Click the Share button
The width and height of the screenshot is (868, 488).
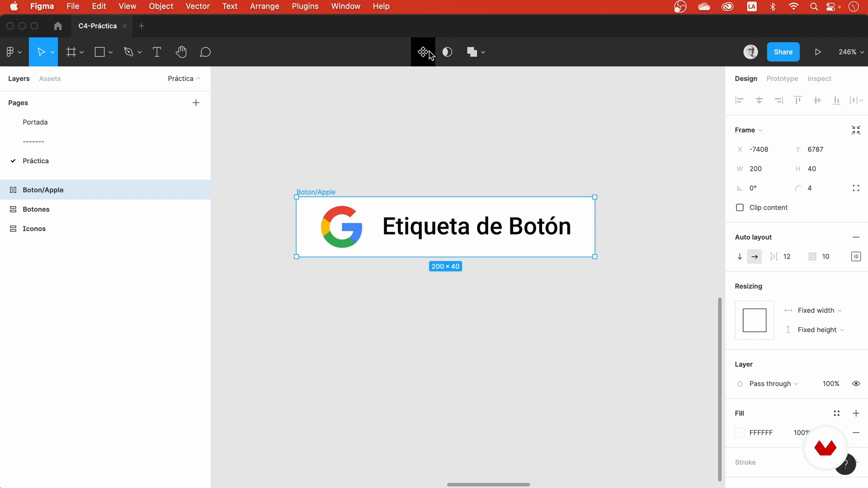pyautogui.click(x=783, y=52)
